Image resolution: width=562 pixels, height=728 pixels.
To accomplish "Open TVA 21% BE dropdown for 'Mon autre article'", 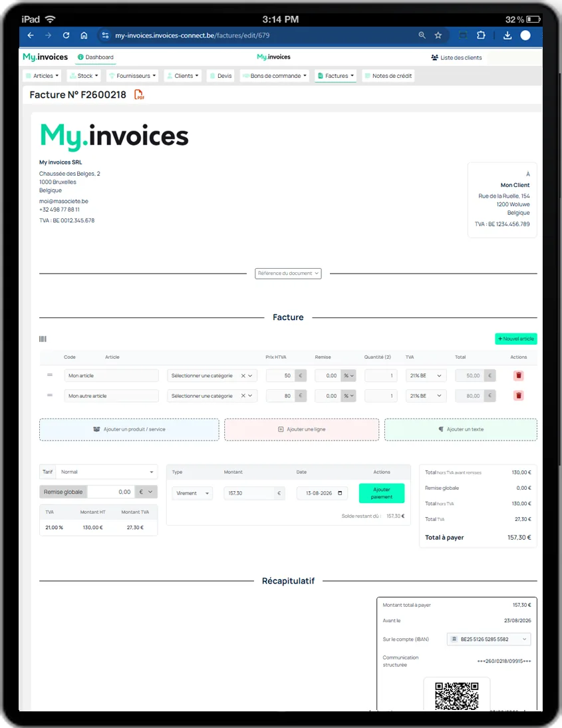I will (x=426, y=396).
